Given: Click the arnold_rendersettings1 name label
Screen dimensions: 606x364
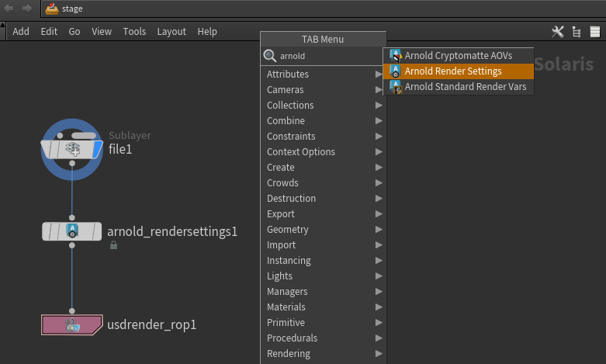Looking at the screenshot, I should (x=172, y=231).
